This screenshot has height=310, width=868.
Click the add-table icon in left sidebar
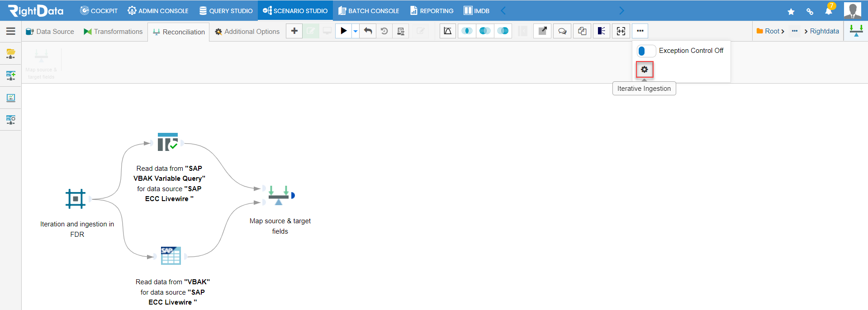pos(11,75)
